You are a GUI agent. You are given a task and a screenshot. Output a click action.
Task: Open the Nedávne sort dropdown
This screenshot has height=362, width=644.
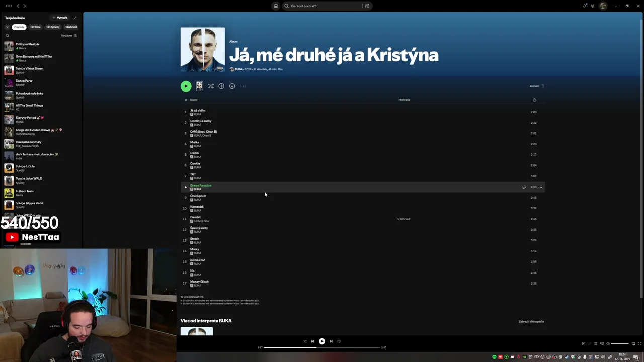point(69,36)
